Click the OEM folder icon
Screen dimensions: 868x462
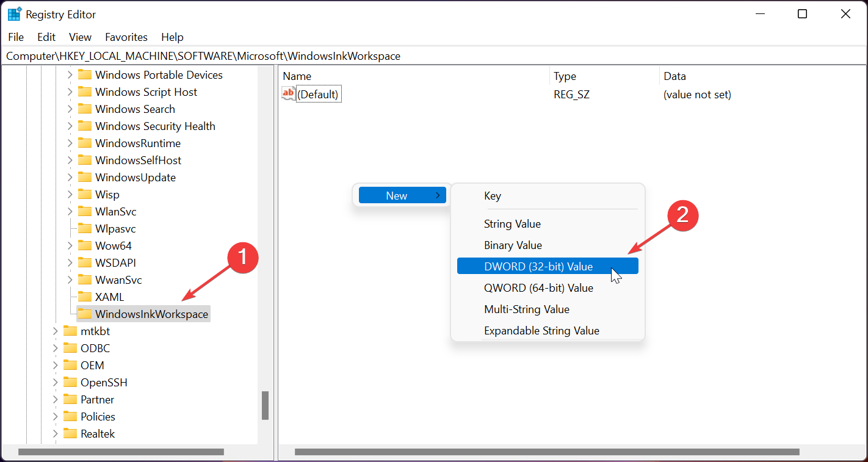pos(70,365)
